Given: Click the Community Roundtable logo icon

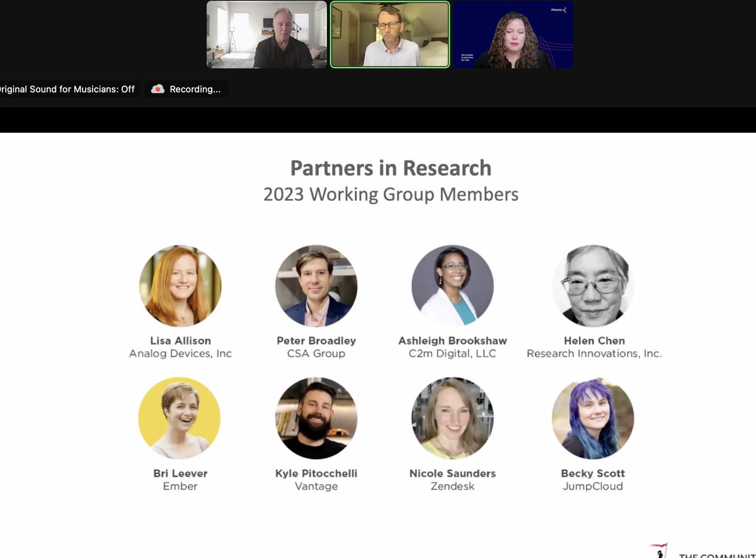Looking at the screenshot, I should (659, 551).
